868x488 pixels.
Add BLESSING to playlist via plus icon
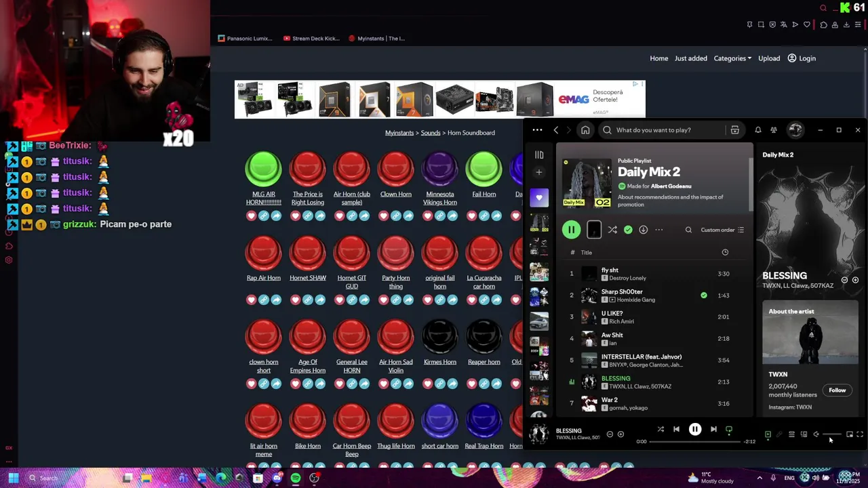coord(620,434)
